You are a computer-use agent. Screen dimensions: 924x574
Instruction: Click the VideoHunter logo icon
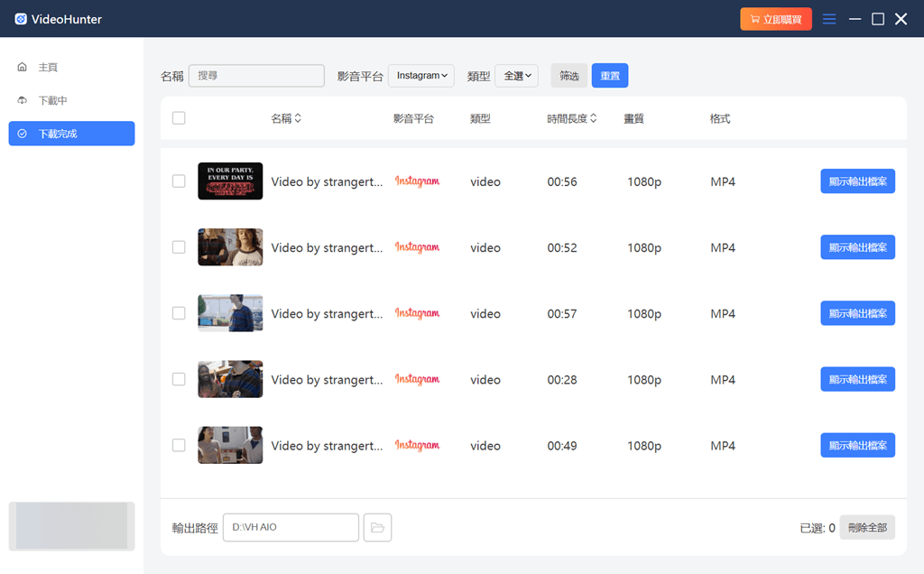[x=21, y=19]
